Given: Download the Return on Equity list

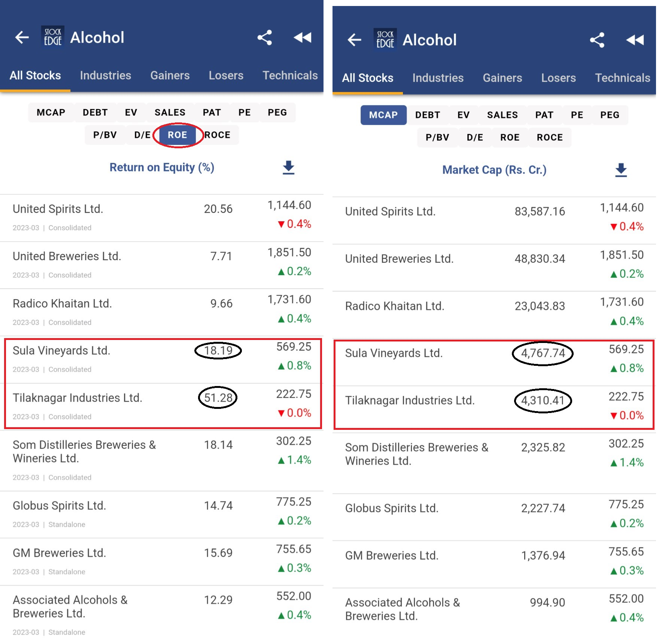Looking at the screenshot, I should coord(288,168).
